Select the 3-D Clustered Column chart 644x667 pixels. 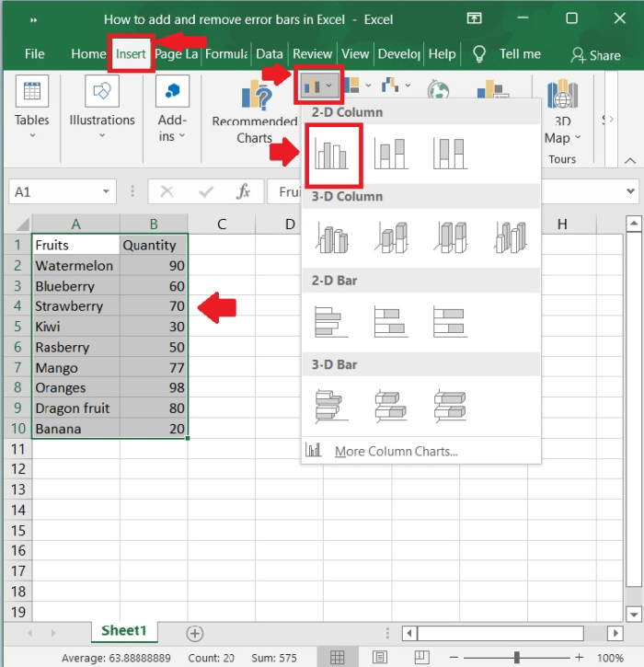coord(332,237)
